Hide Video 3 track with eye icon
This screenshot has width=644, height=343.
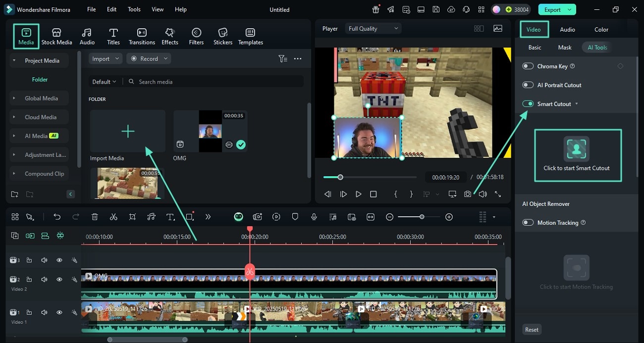pos(59,260)
